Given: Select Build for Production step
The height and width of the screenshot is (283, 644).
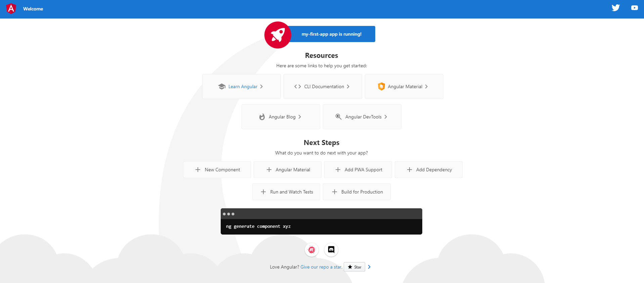Looking at the screenshot, I should click(357, 192).
